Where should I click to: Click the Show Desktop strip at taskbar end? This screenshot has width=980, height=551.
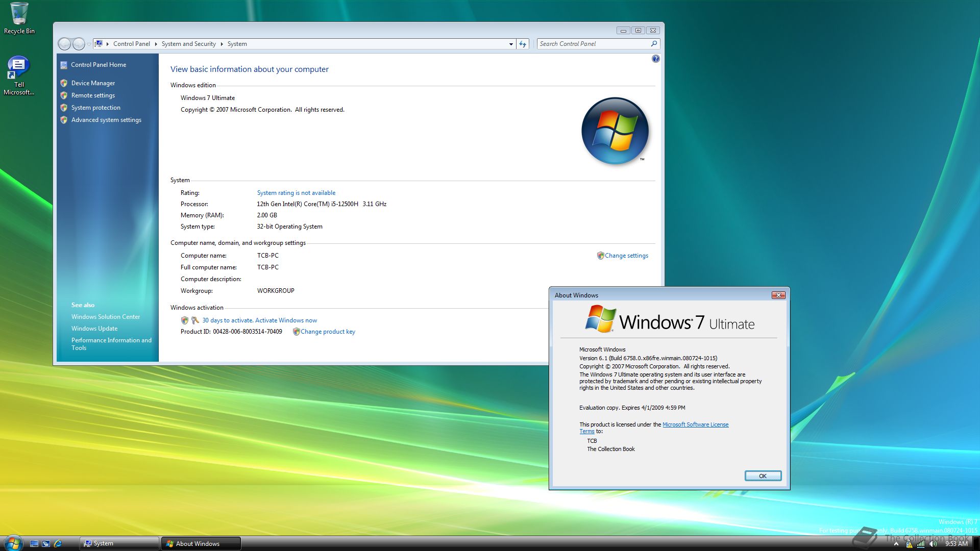[x=976, y=544]
